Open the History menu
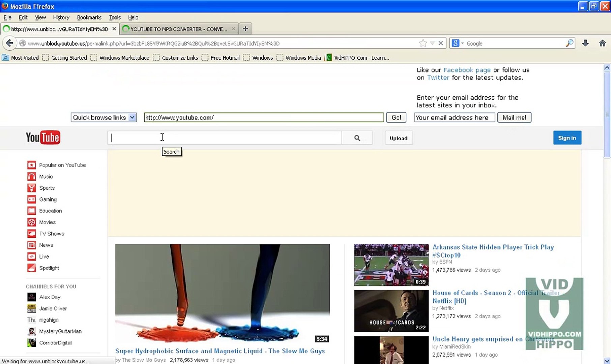Screen dimensions: 611x364 (x=61, y=17)
